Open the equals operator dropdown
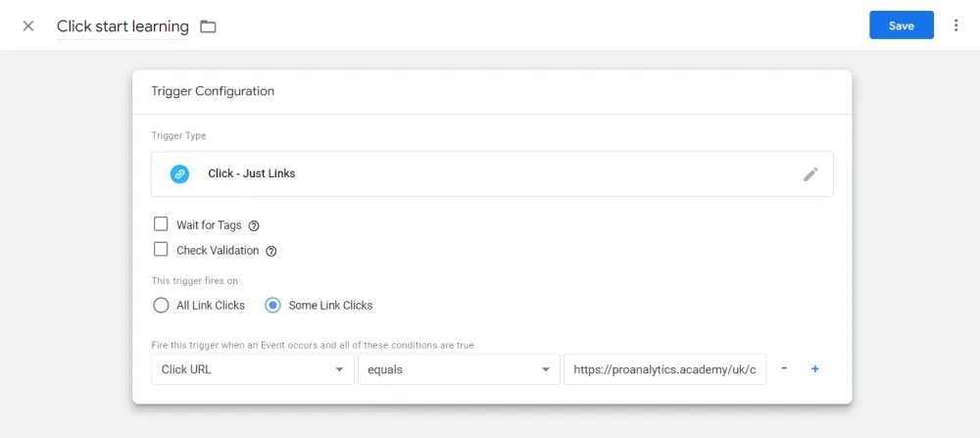Screen dimensions: 980x438 (x=459, y=369)
